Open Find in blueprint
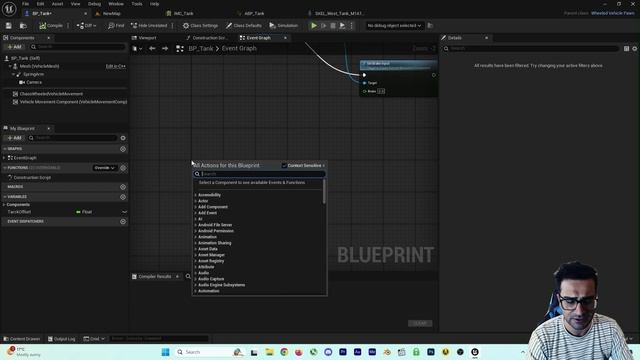 tap(116, 26)
